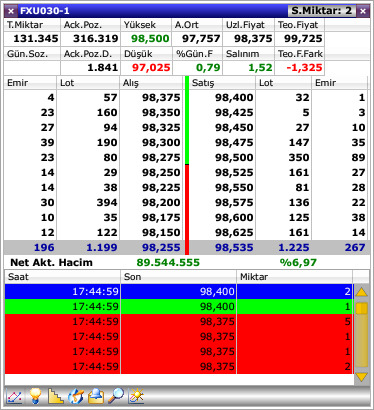This screenshot has height=410, width=374.
Task: Open the line chart icon in bottom toolbar
Action: [x=14, y=396]
